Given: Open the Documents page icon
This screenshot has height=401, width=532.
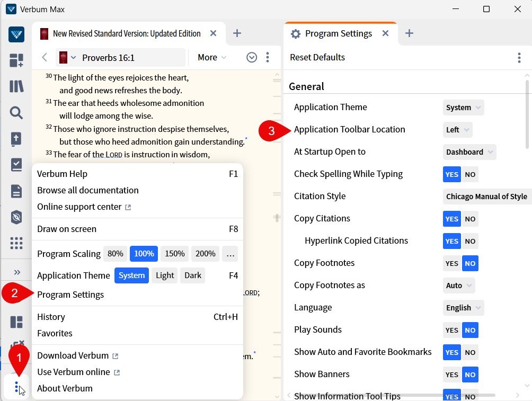Looking at the screenshot, I should coord(16,191).
